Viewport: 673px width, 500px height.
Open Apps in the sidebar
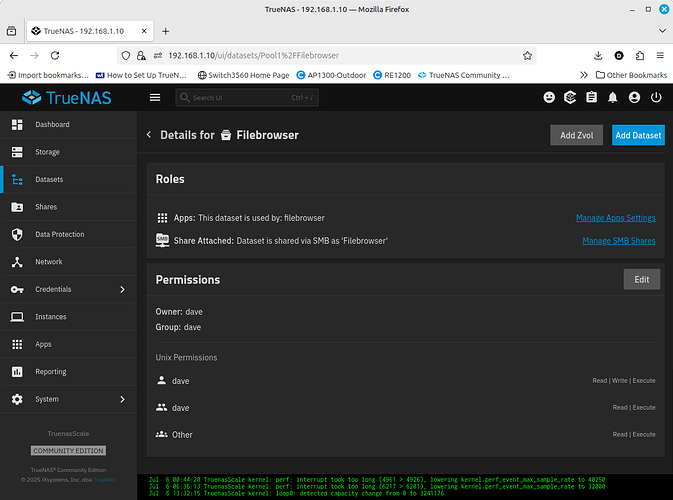point(69,344)
